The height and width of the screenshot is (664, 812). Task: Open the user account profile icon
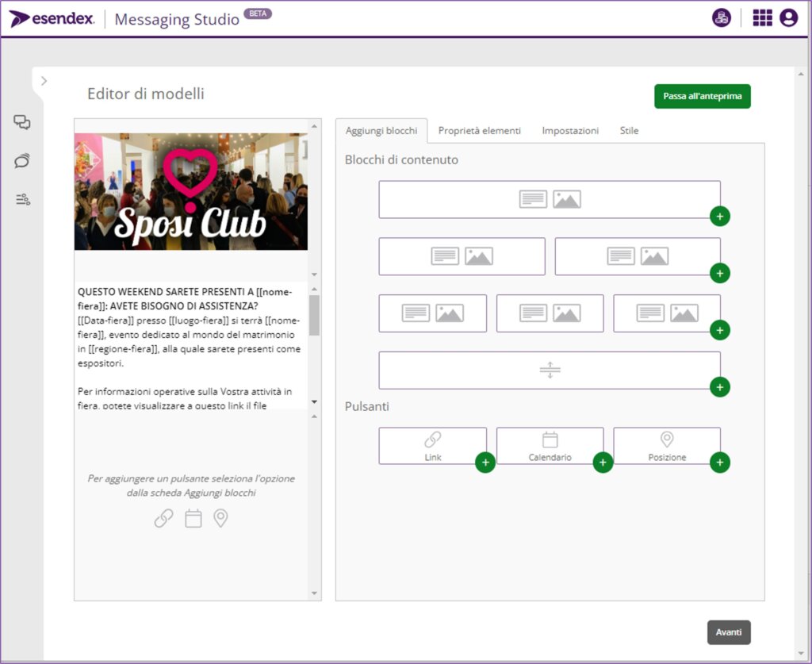tap(788, 18)
